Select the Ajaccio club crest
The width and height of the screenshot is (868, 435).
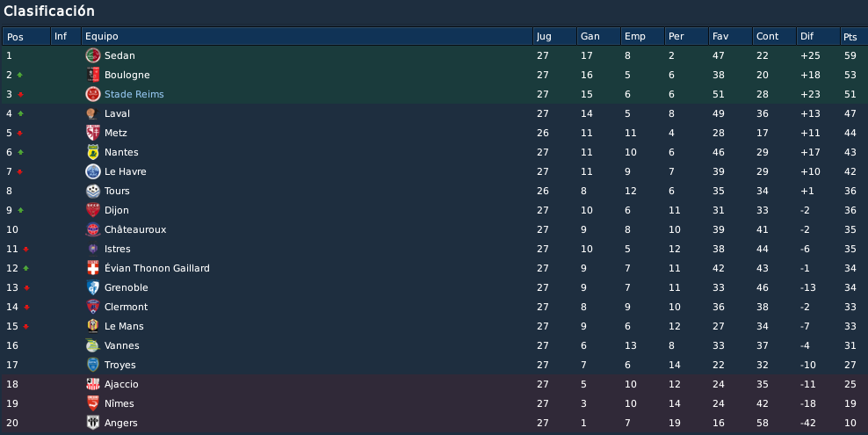click(x=92, y=384)
